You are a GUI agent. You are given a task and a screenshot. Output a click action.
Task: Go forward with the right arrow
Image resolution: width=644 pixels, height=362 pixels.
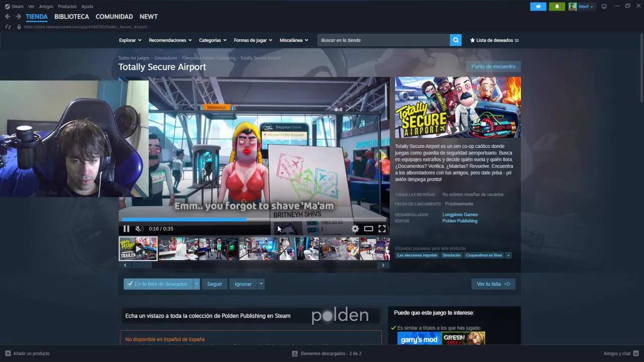pos(18,17)
